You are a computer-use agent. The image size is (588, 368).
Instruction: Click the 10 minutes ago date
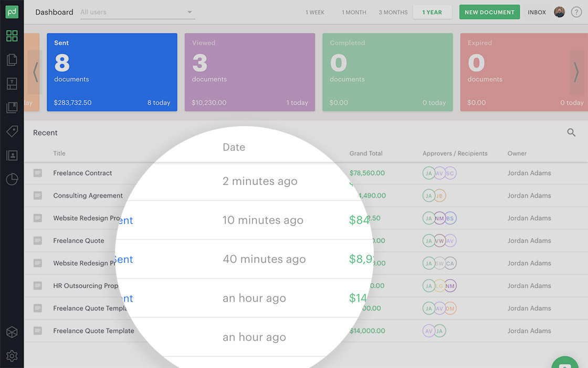pos(263,220)
